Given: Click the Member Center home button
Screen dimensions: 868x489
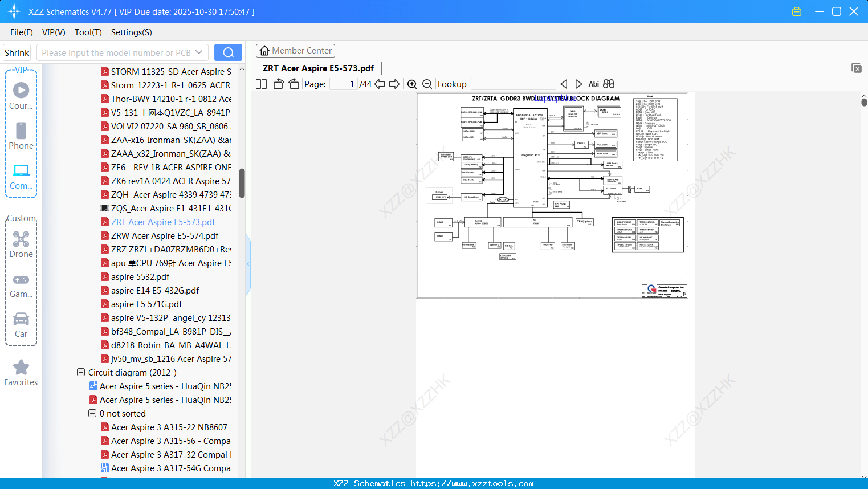Looking at the screenshot, I should tap(295, 51).
